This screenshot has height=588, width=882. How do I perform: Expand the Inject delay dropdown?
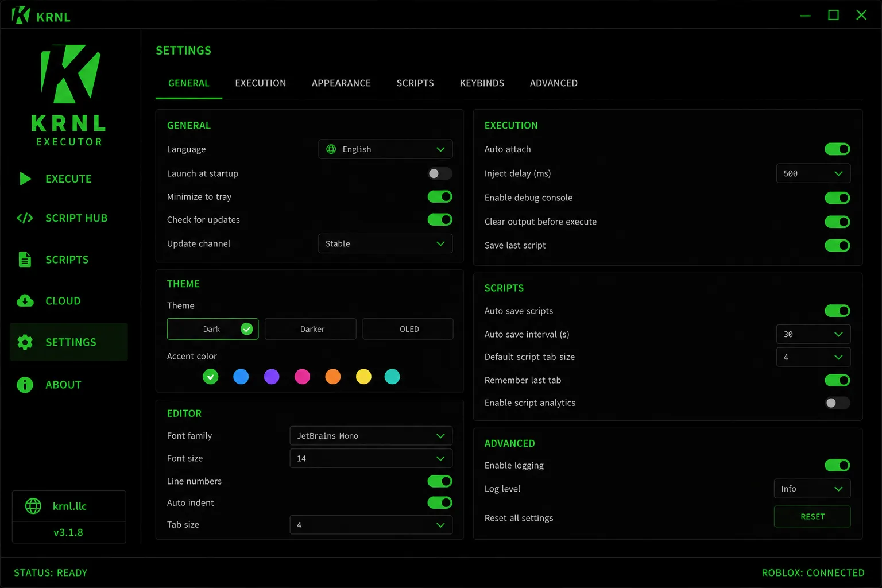click(813, 173)
